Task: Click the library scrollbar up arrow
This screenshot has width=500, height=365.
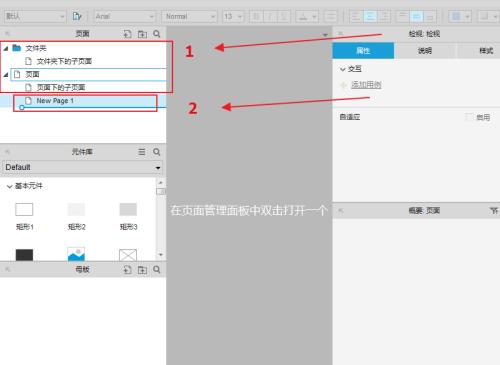Action: tap(161, 183)
